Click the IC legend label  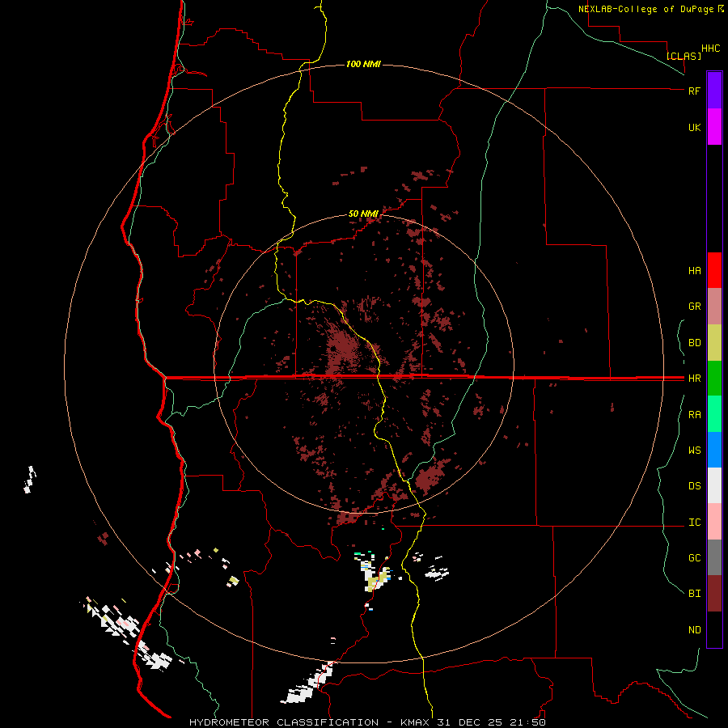pyautogui.click(x=694, y=523)
